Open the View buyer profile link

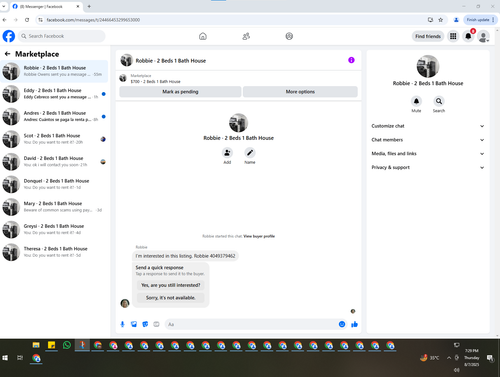259,236
